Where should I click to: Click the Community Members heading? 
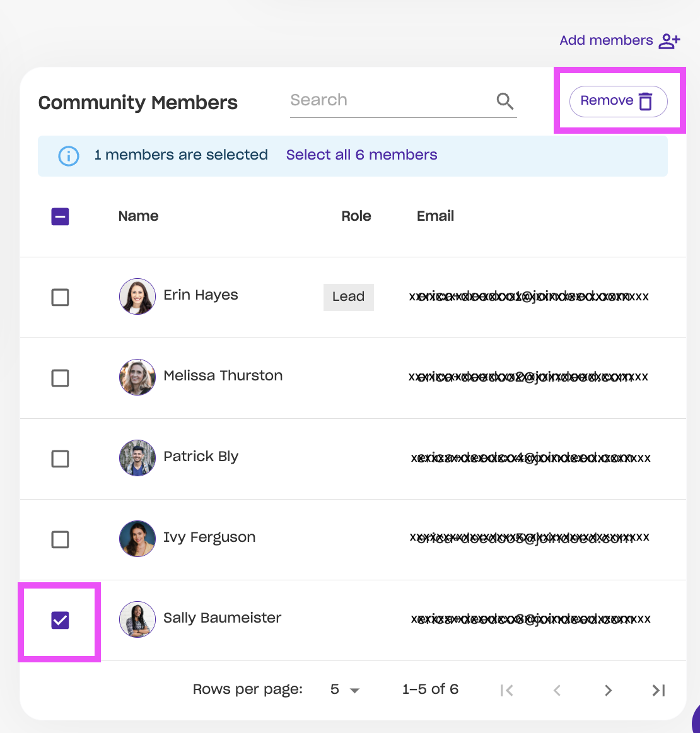pos(138,102)
